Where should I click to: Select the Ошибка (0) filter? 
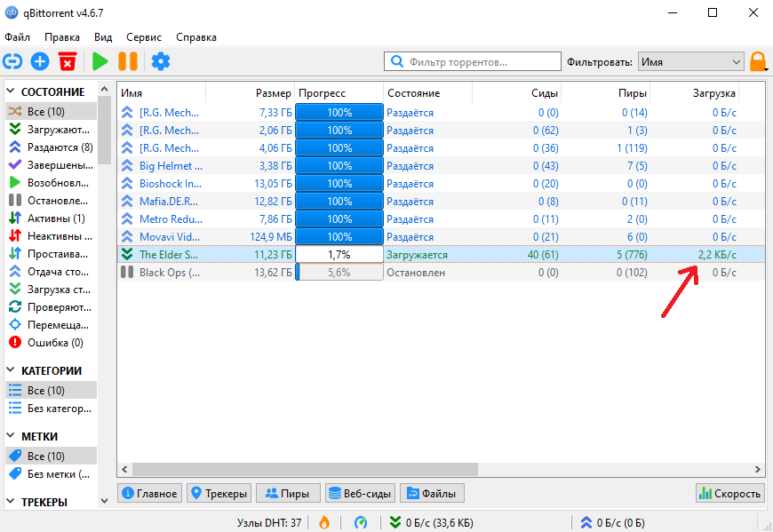click(x=52, y=342)
